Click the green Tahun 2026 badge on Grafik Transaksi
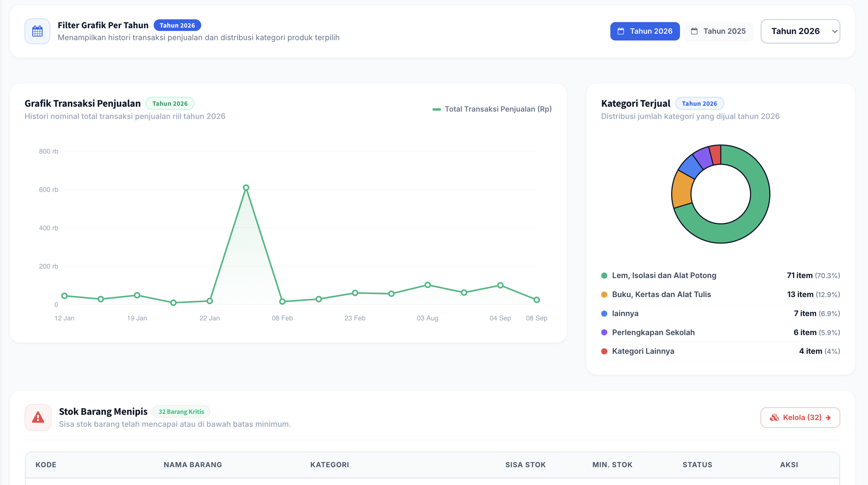The image size is (868, 485). tap(170, 103)
